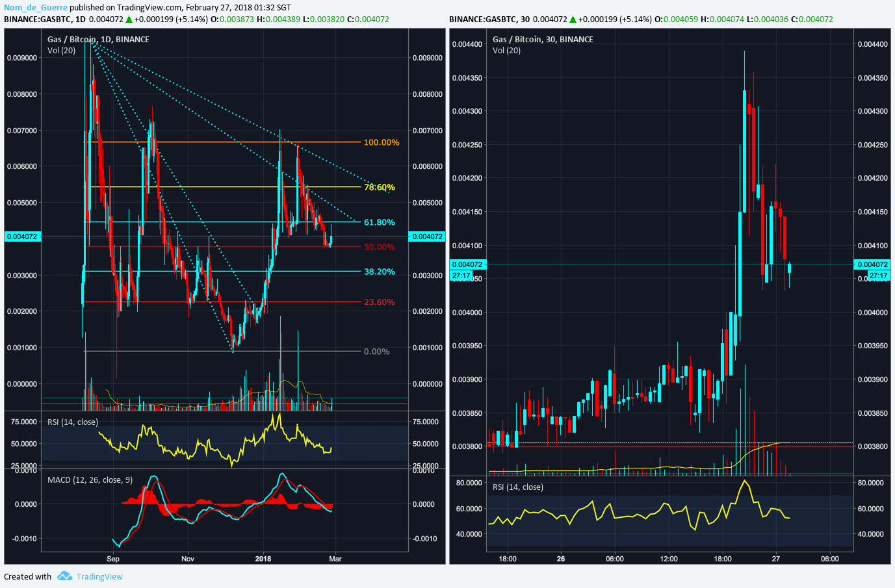Select the 0.00% Fibonacci level label

[377, 352]
